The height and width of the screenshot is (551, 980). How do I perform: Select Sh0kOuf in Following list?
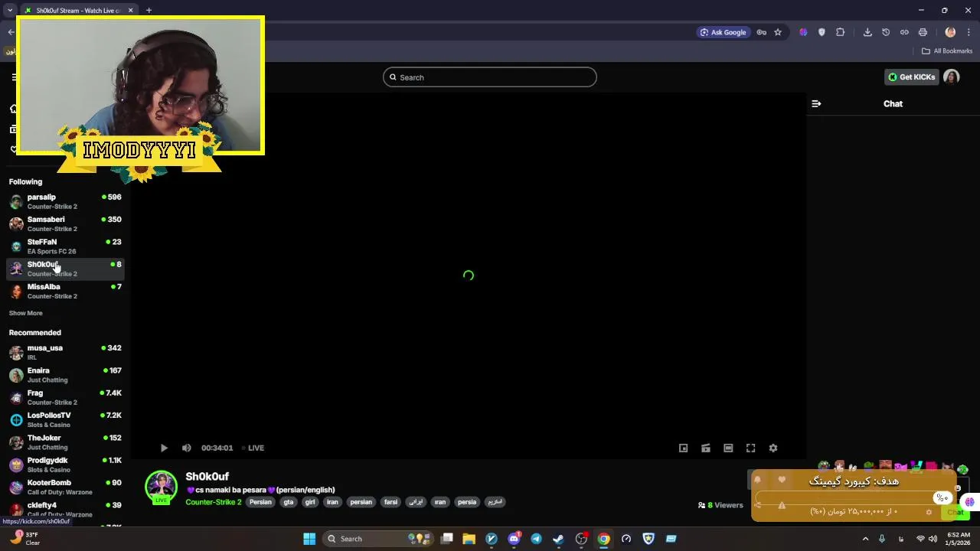click(65, 269)
